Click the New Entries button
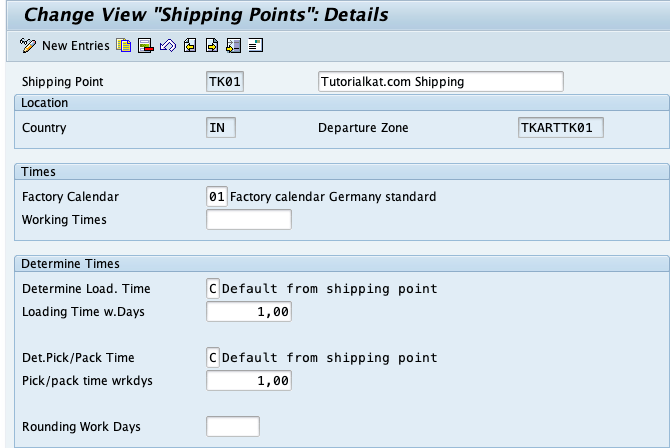This screenshot has height=448, width=670. pos(76,46)
